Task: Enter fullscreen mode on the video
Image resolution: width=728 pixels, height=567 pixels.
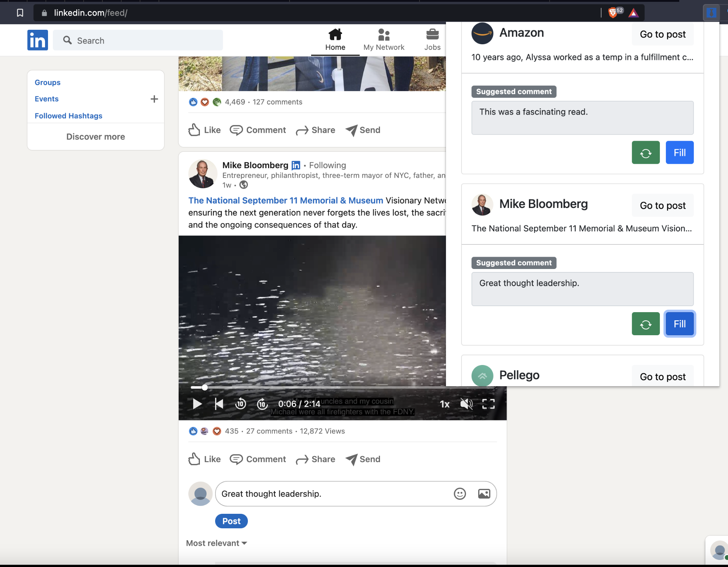Action: (488, 404)
